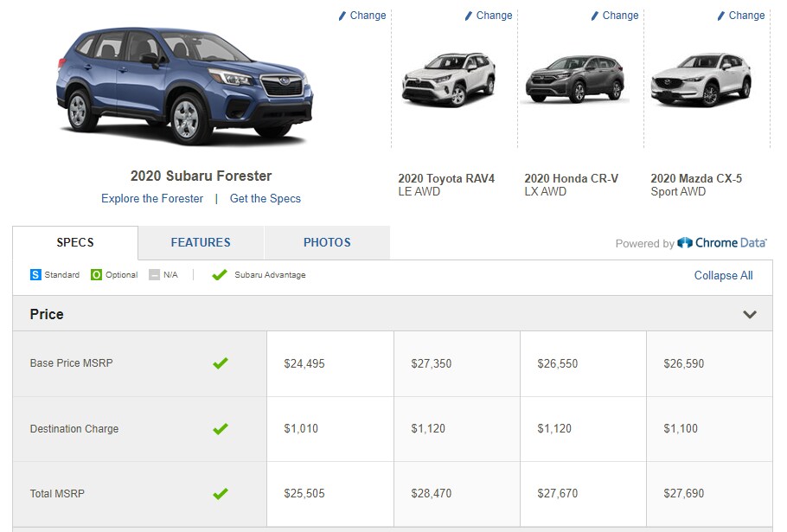Click the Price section header
The image size is (787, 532).
tap(393, 314)
